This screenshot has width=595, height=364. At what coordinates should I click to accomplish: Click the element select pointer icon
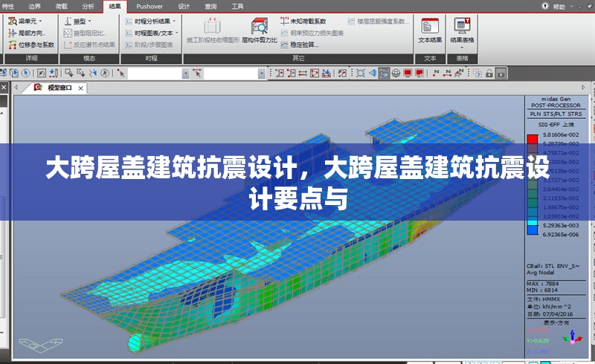[197, 74]
